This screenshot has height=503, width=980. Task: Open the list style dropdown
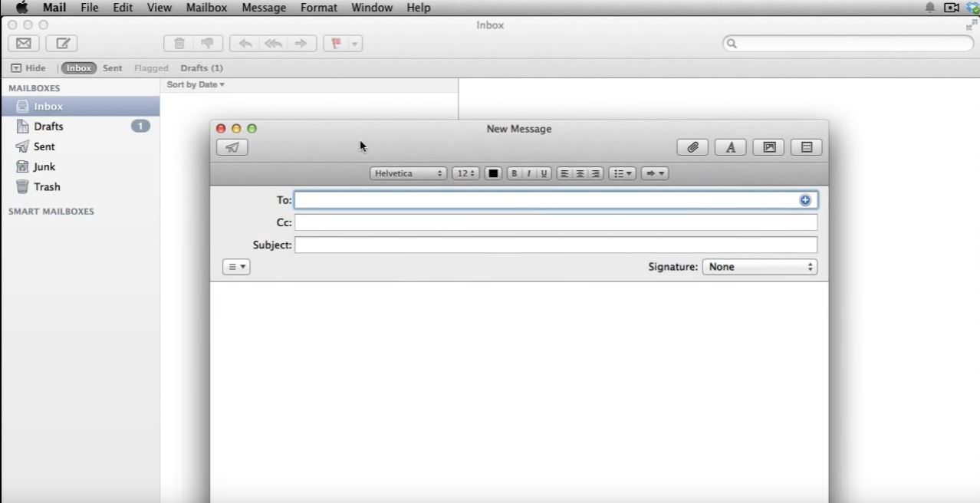(623, 173)
